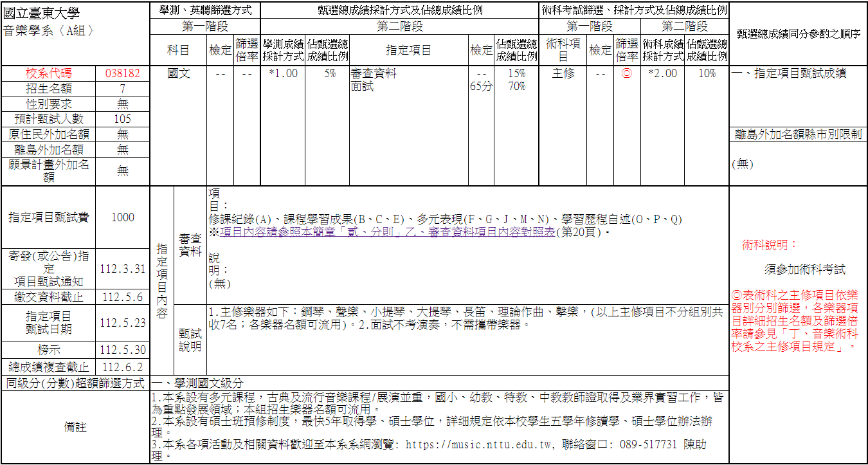Select the date 112.3.31
The height and width of the screenshot is (465, 868).
pos(122,269)
